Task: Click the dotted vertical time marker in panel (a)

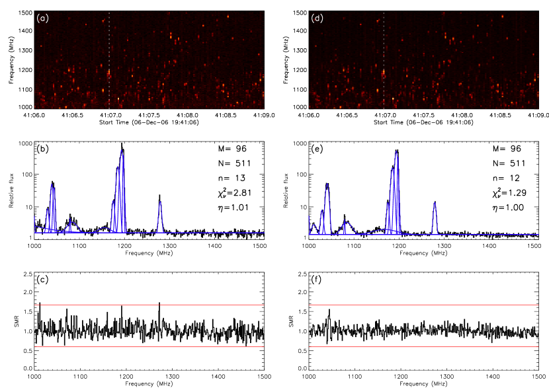Action: [x=109, y=60]
